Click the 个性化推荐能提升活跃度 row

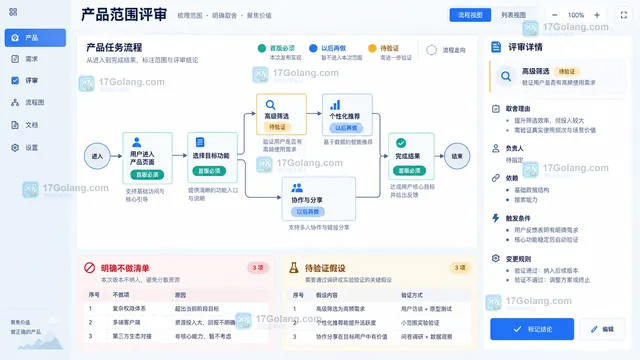pyautogui.click(x=380, y=323)
